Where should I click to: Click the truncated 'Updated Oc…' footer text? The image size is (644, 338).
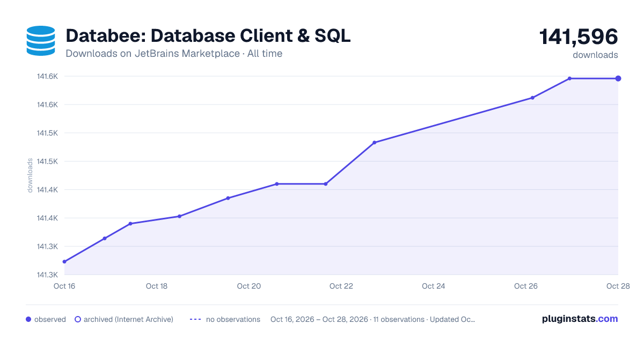(x=451, y=319)
